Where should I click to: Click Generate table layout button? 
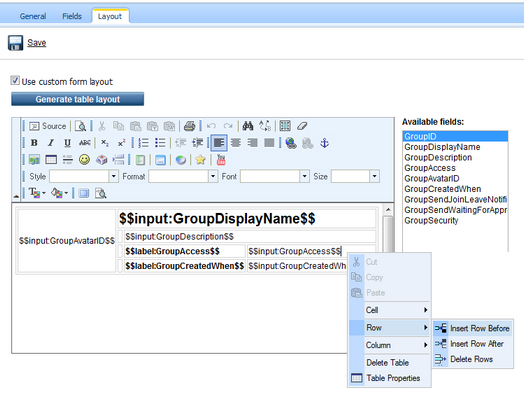78,99
